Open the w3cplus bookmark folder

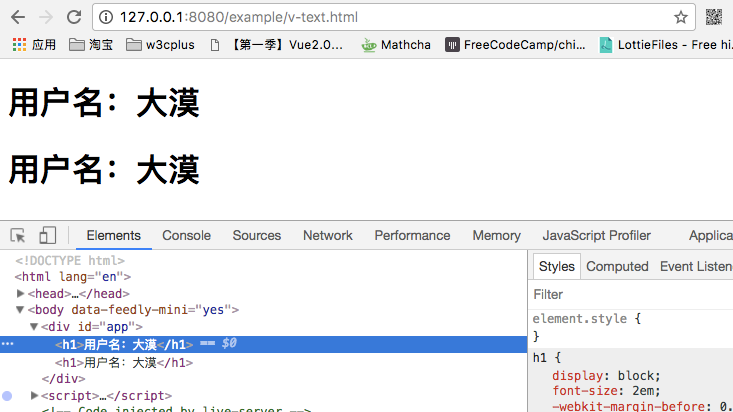pyautogui.click(x=160, y=45)
